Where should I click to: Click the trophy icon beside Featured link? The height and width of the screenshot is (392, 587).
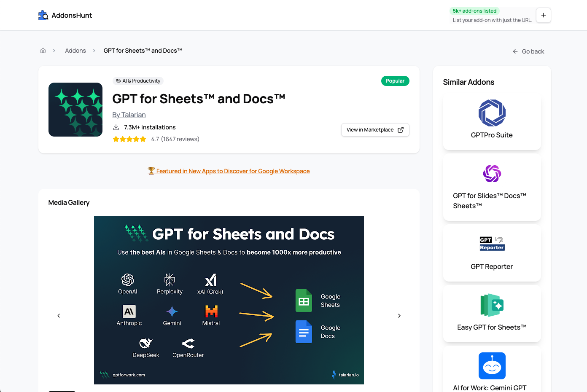click(x=151, y=171)
